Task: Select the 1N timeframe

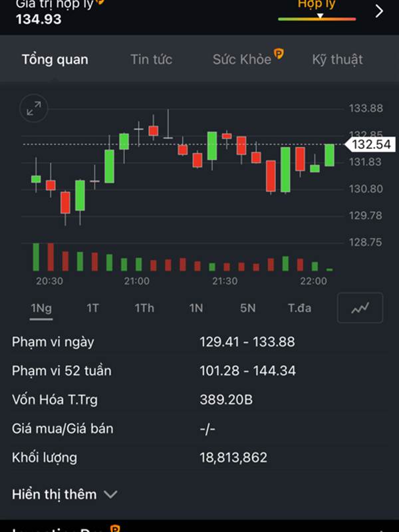Action: pos(196,308)
